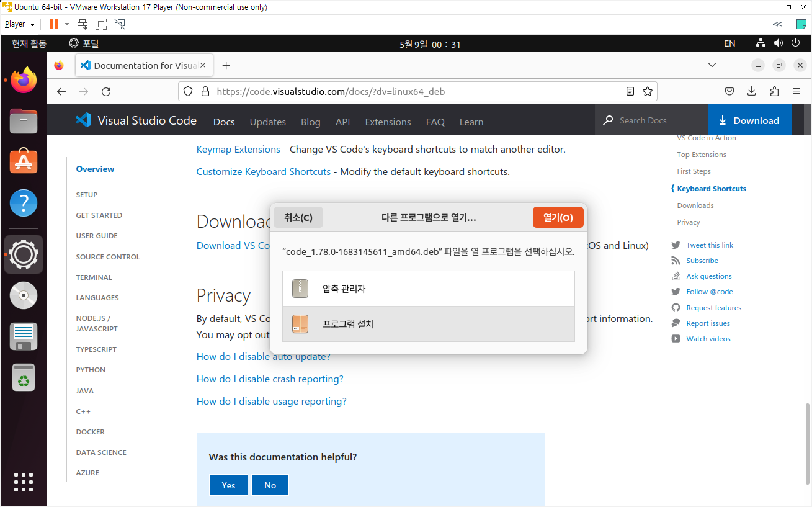Open GET STARTED section in the sidebar
Image resolution: width=812 pixels, height=507 pixels.
tap(99, 215)
